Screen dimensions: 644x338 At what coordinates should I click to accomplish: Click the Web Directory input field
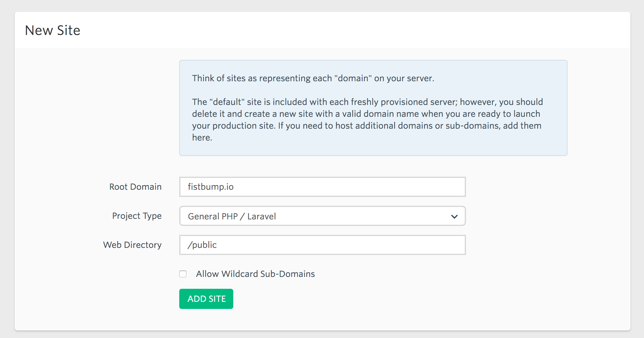322,245
